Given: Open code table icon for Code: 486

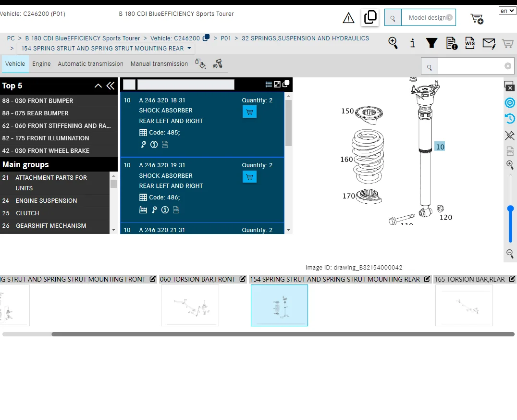Looking at the screenshot, I should pos(143,198).
